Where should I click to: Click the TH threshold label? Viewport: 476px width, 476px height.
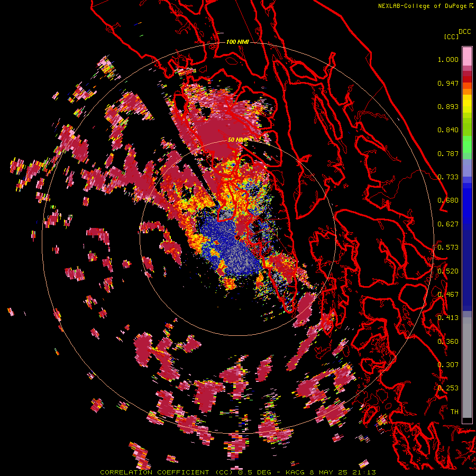pyautogui.click(x=454, y=412)
